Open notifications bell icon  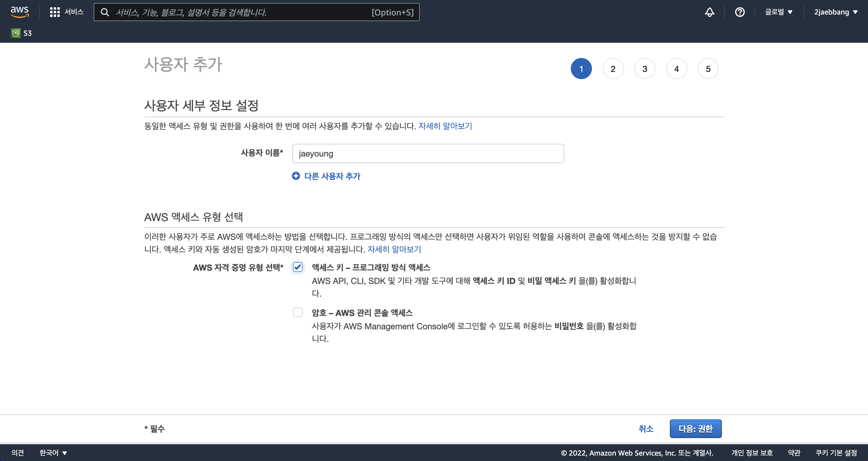point(709,12)
